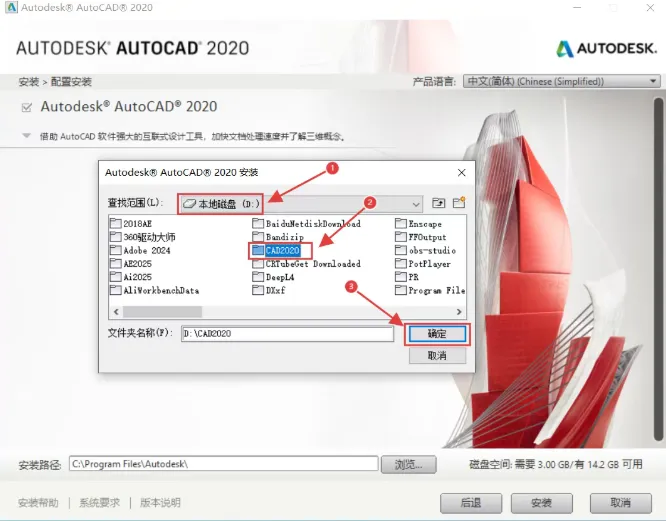Open the 安装帮助 link
The width and height of the screenshot is (666, 521).
tap(38, 503)
